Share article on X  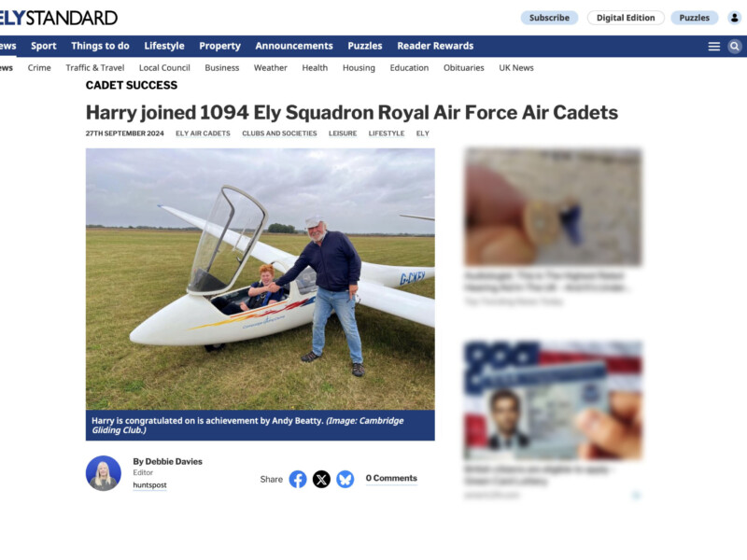tap(321, 479)
